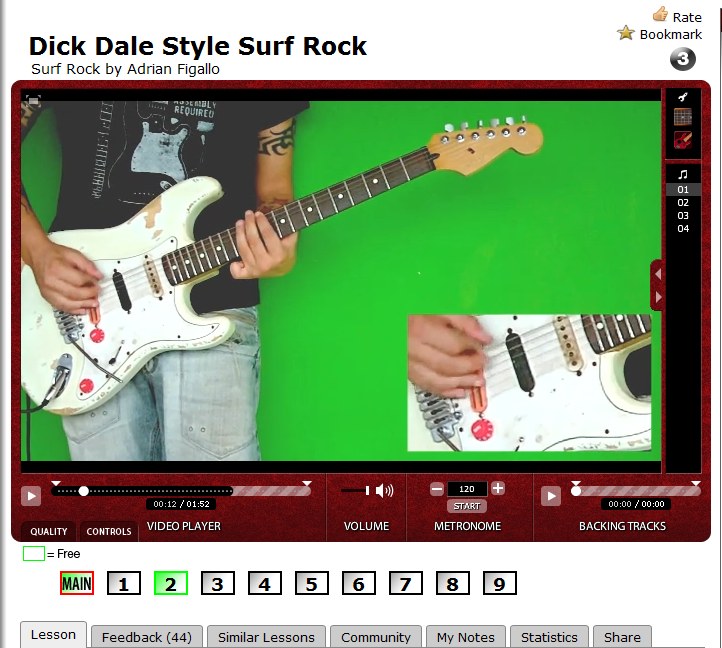
Task: Open the My Notes tab
Action: coord(466,637)
